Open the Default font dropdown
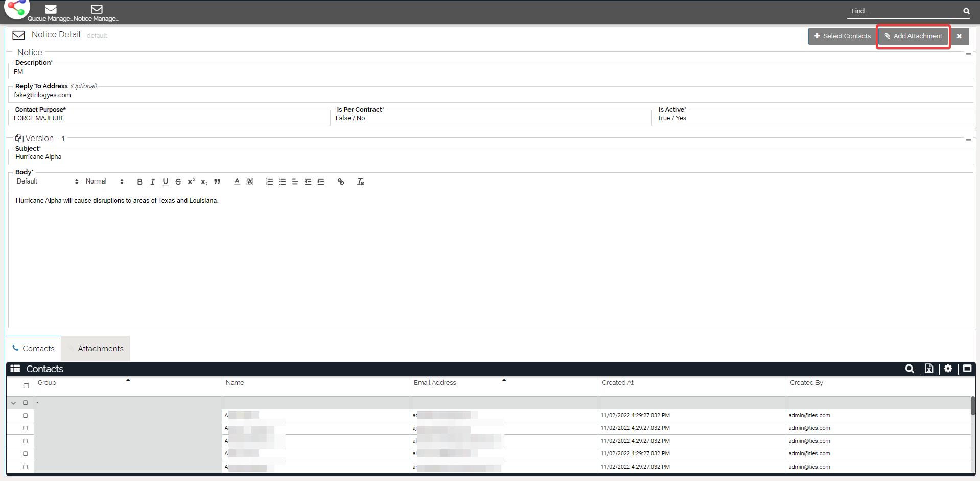Viewport: 980px width, 481px height. [47, 181]
